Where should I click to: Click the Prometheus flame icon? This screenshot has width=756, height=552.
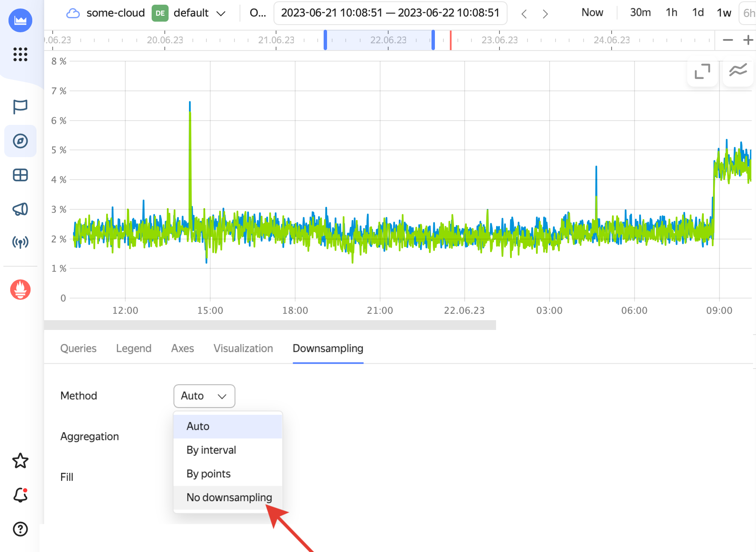click(20, 290)
